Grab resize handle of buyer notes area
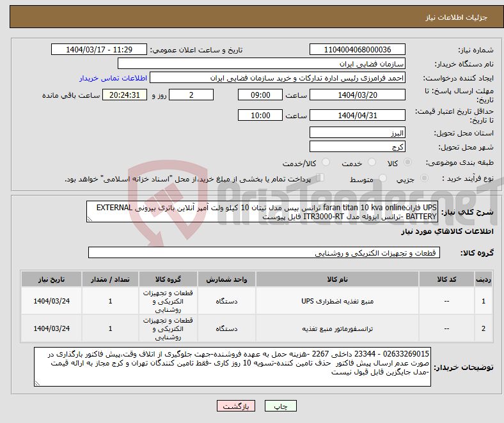 37,383
